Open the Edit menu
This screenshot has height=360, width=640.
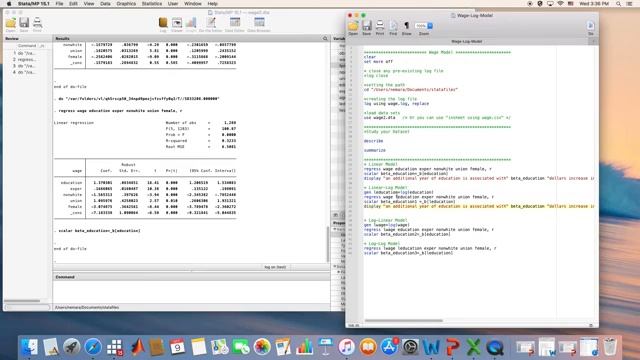(x=73, y=3)
